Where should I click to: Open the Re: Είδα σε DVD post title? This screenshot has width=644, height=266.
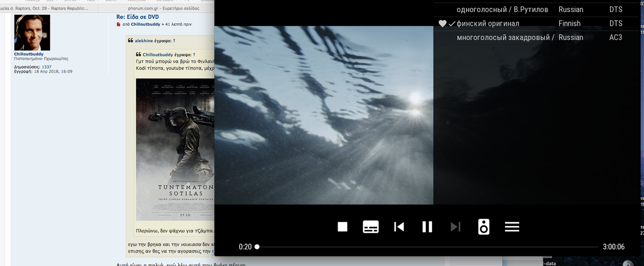coord(137,17)
